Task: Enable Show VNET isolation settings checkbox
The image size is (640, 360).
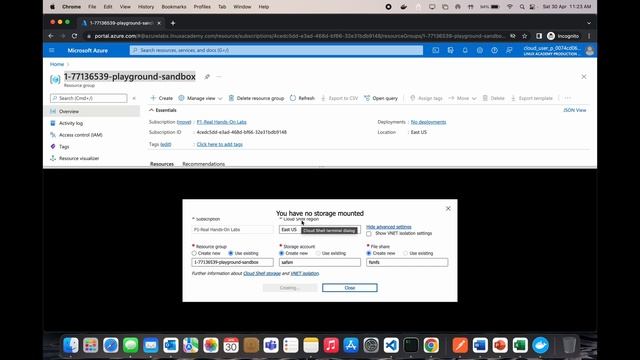Action: pos(369,233)
